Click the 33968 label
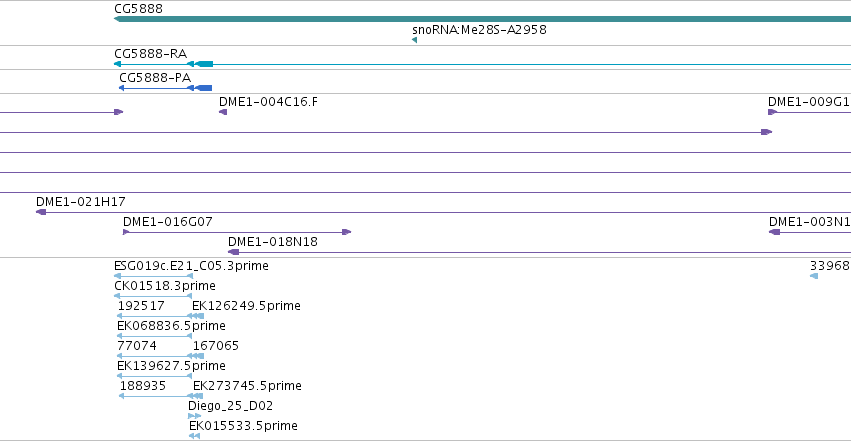The image size is (851, 441). coord(829,266)
